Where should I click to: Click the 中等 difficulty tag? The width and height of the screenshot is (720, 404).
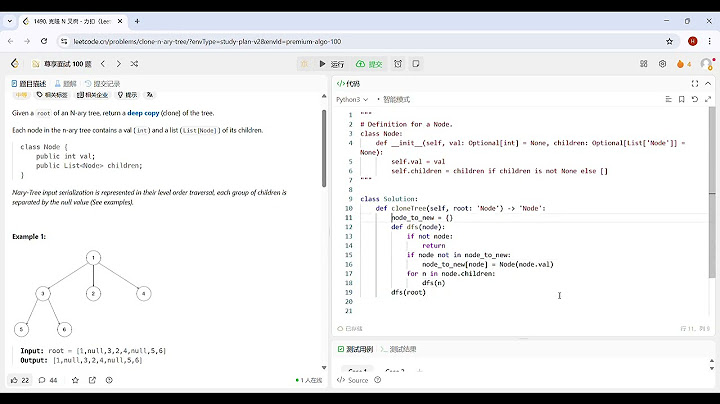(x=21, y=95)
